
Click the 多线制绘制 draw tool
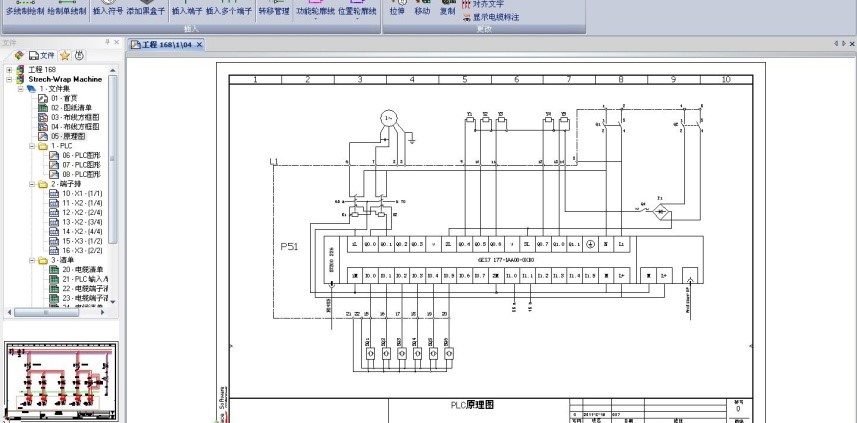coord(25,10)
